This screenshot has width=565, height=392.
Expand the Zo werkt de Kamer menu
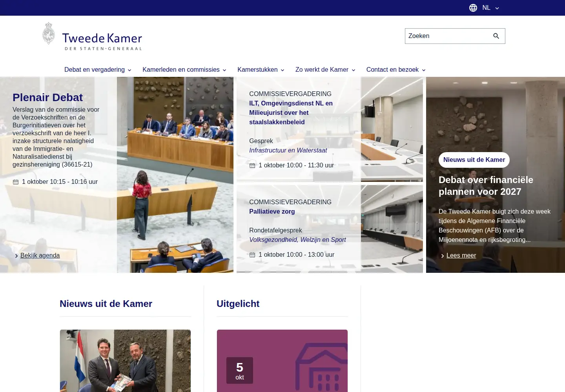pos(325,70)
